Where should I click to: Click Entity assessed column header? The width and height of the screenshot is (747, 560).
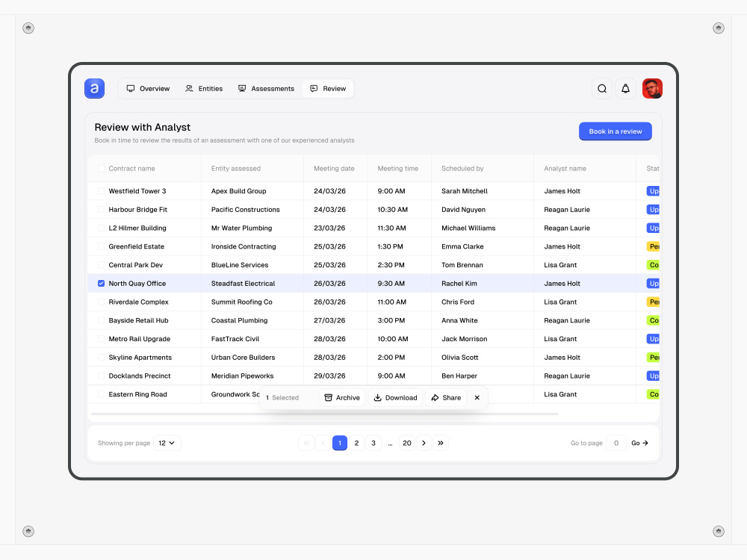[x=236, y=169]
